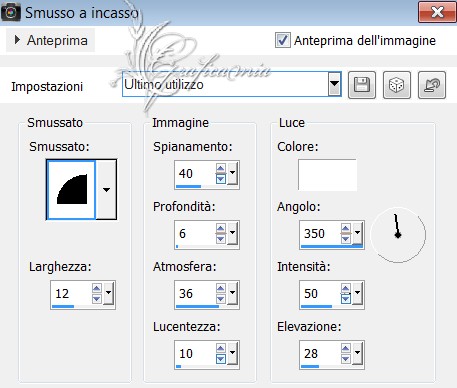The image size is (457, 388).
Task: Click the Angolo direction dial
Action: click(398, 235)
